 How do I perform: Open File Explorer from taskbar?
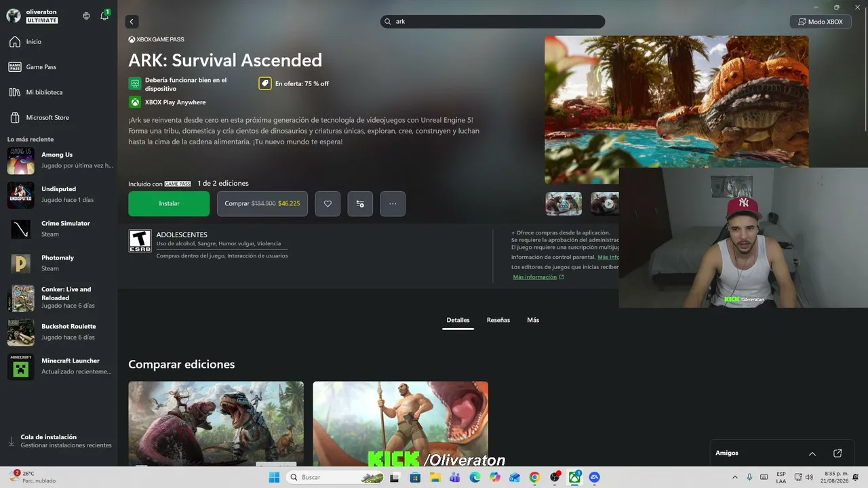(435, 477)
